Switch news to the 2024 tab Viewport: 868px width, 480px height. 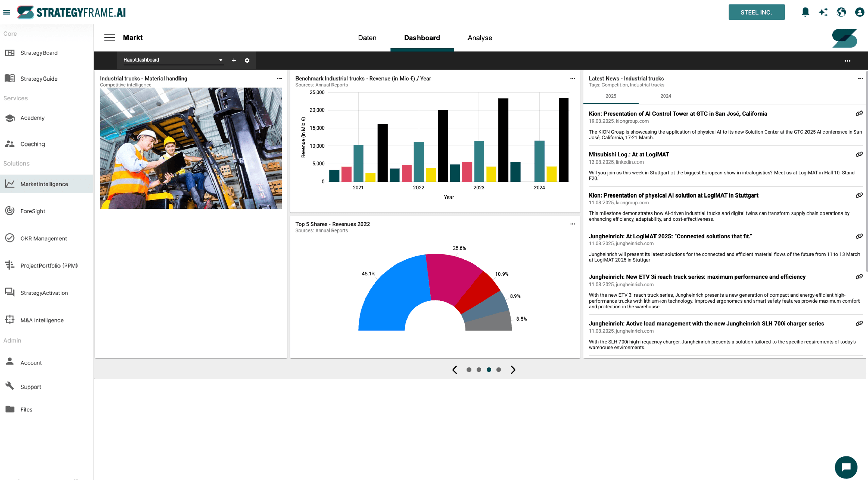tap(665, 96)
